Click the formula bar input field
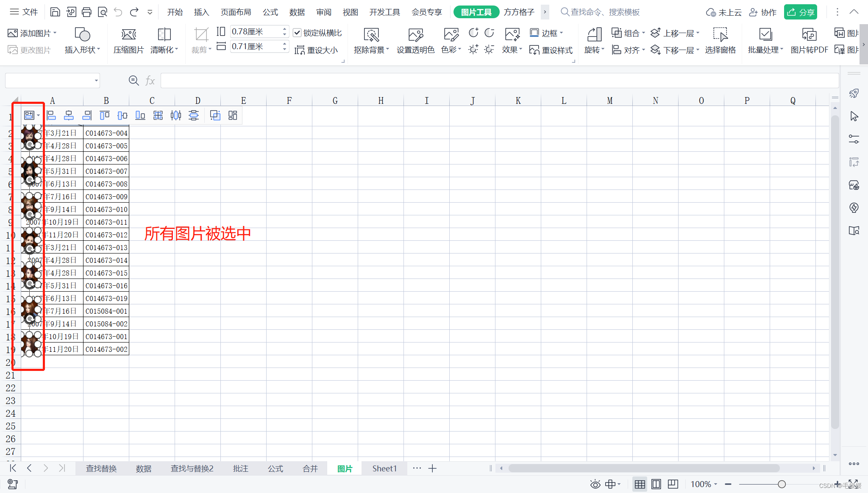This screenshot has height=493, width=868. tap(499, 81)
